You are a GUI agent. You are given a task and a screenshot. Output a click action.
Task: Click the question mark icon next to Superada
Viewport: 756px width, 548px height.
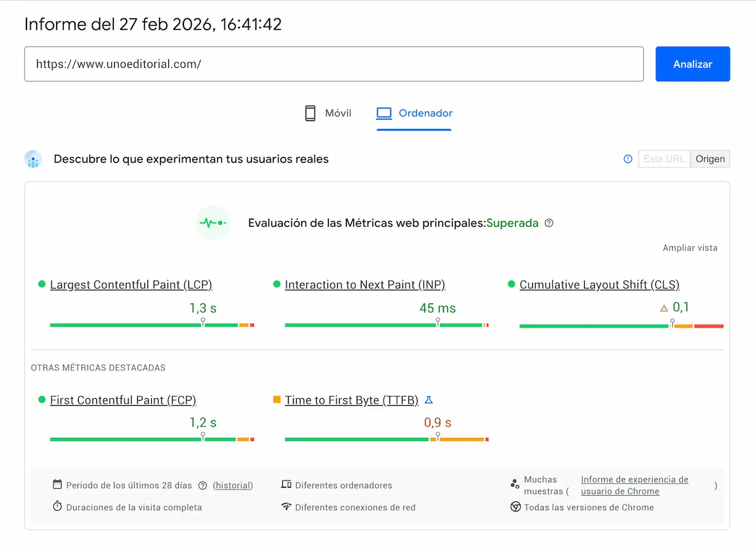coord(549,223)
